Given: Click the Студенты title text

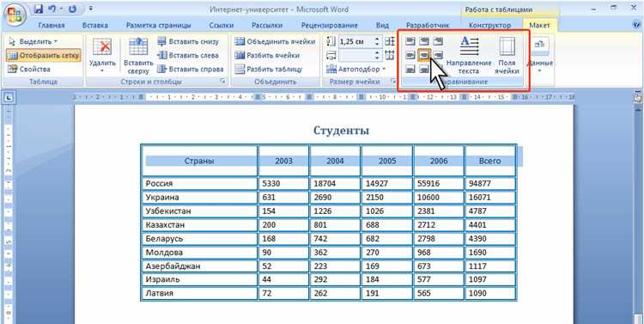Looking at the screenshot, I should click(341, 131).
